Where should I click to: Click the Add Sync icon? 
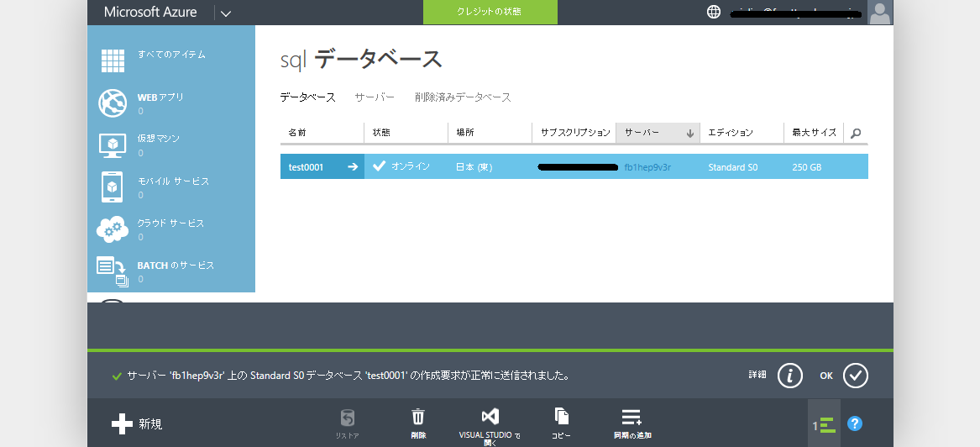tap(631, 417)
